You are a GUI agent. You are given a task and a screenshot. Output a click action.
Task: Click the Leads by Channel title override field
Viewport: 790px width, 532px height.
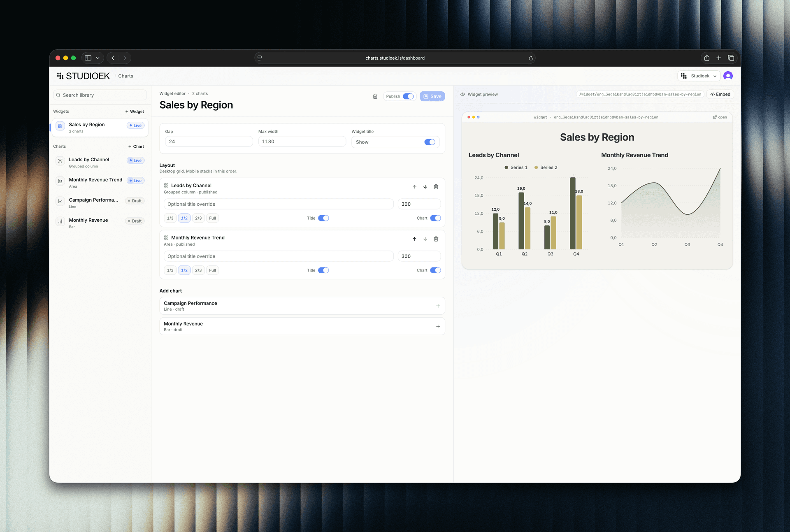[x=279, y=204]
